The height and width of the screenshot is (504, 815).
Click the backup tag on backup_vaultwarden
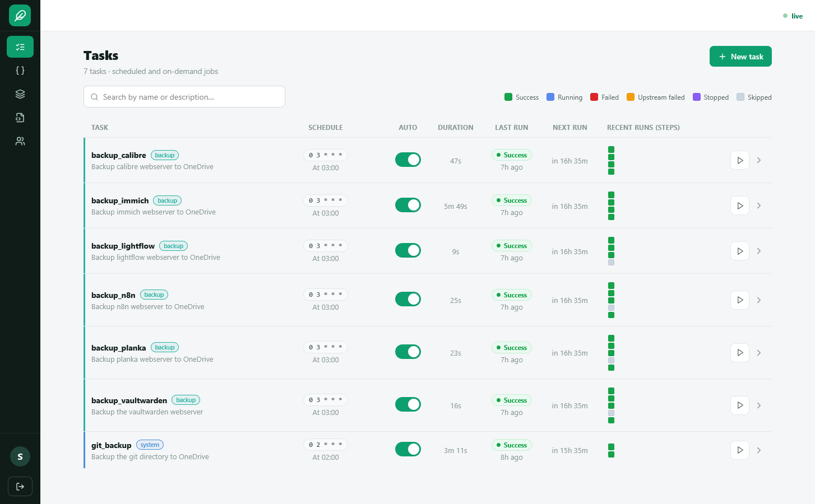[x=186, y=400]
